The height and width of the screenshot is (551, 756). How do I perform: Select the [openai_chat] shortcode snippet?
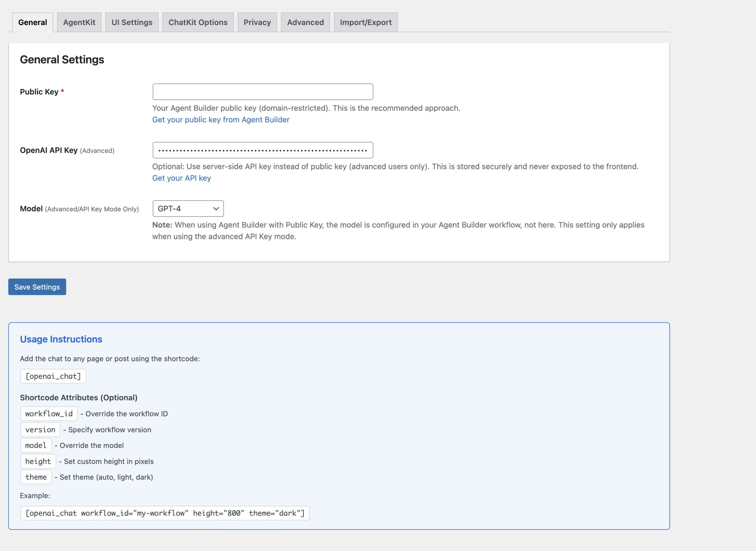pos(53,376)
